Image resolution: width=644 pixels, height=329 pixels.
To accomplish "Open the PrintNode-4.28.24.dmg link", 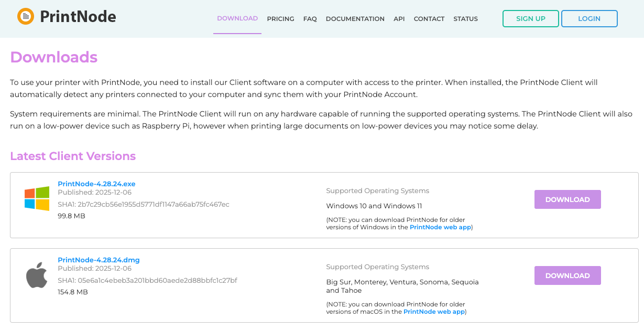I will pos(99,260).
